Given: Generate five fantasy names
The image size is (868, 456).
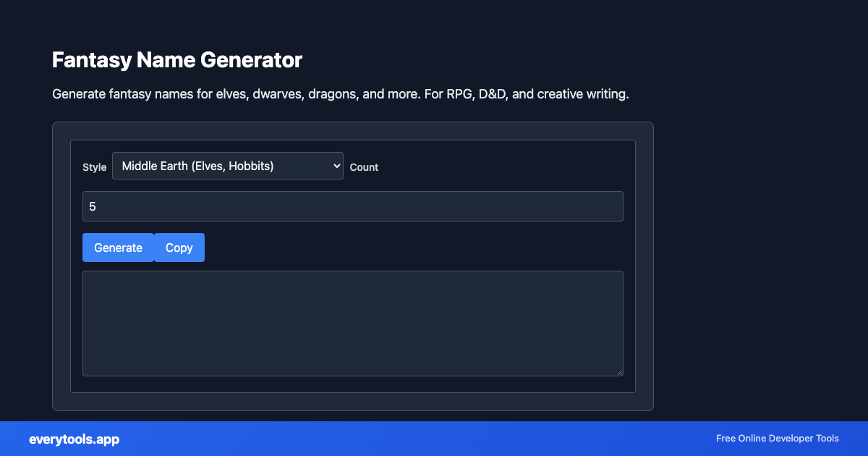Looking at the screenshot, I should [x=118, y=248].
